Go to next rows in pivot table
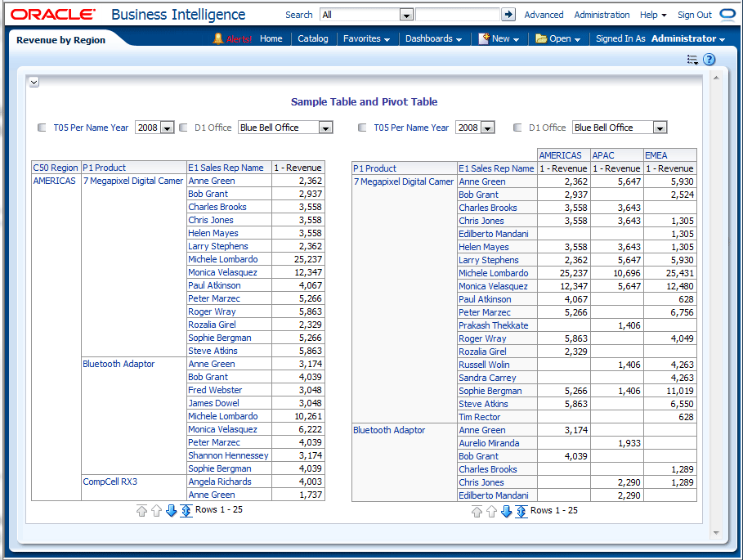743x560 pixels. (x=506, y=512)
